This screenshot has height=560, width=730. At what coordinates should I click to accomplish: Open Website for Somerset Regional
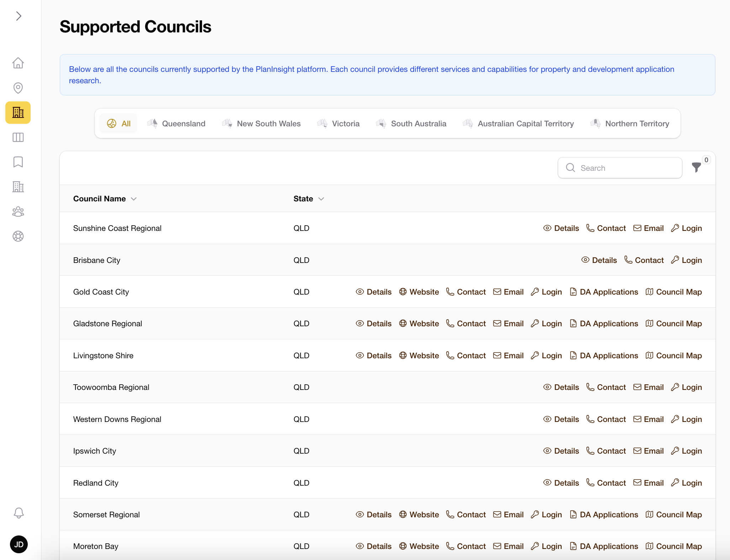click(419, 514)
